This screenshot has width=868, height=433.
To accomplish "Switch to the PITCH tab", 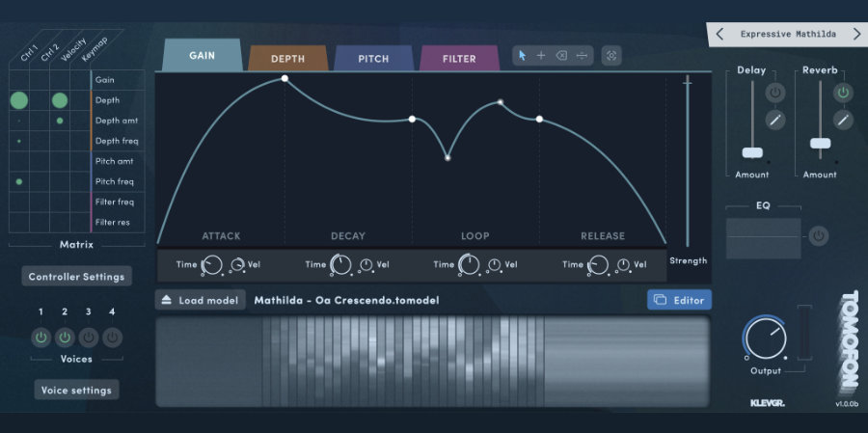I will [x=373, y=58].
